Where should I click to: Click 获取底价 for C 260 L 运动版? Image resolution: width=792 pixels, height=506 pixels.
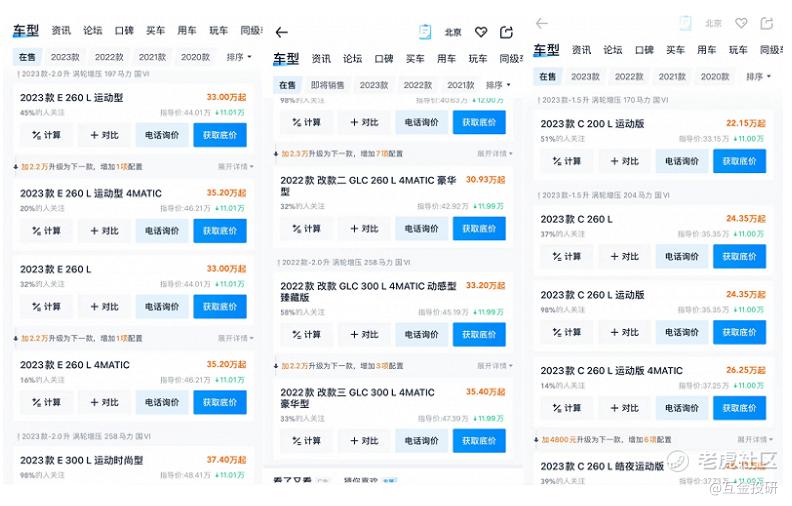coord(739,332)
